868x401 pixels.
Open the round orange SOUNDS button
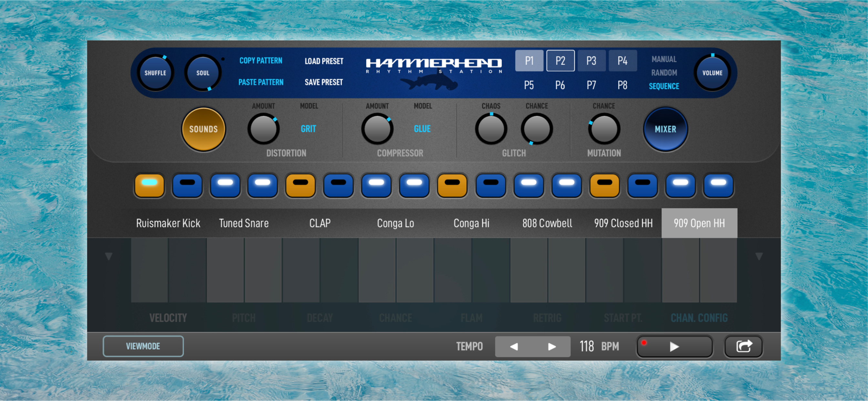[203, 129]
